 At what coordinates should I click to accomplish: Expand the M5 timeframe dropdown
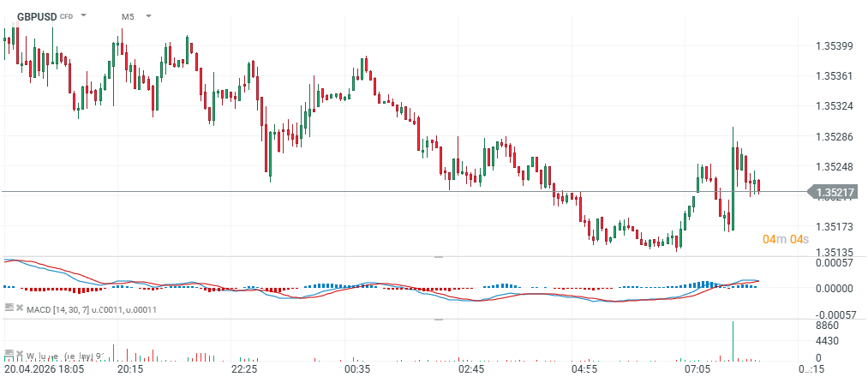coord(148,16)
